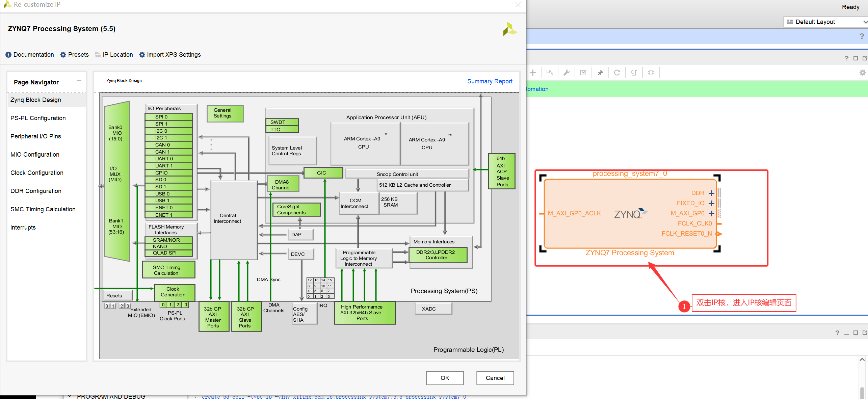
Task: Click the CoreSight Components block
Action: [x=296, y=210]
